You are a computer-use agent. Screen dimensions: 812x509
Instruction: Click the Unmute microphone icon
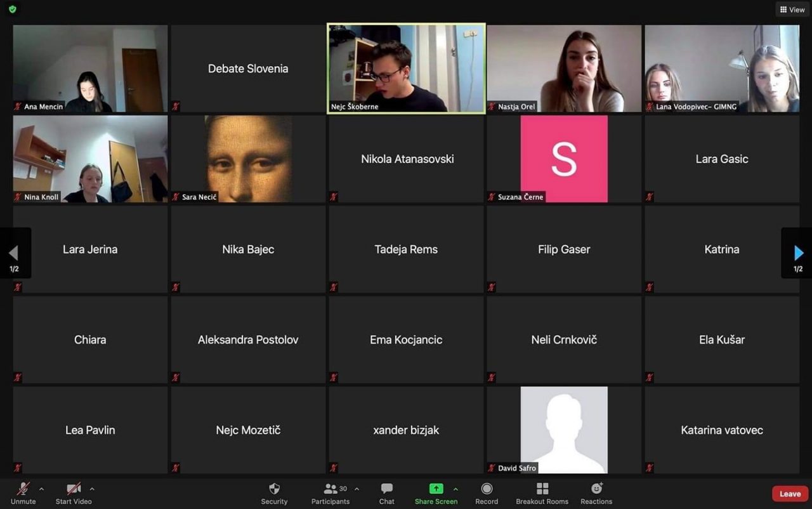click(x=23, y=489)
